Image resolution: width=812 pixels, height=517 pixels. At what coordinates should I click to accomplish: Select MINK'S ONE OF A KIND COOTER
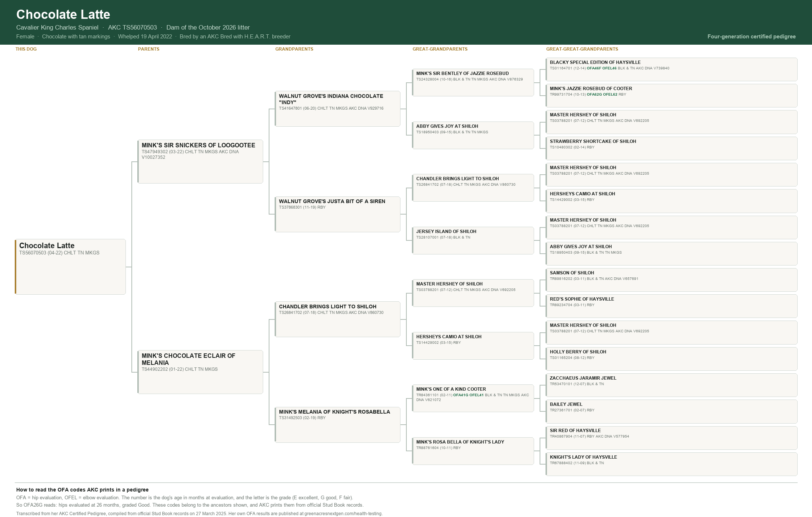[473, 398]
